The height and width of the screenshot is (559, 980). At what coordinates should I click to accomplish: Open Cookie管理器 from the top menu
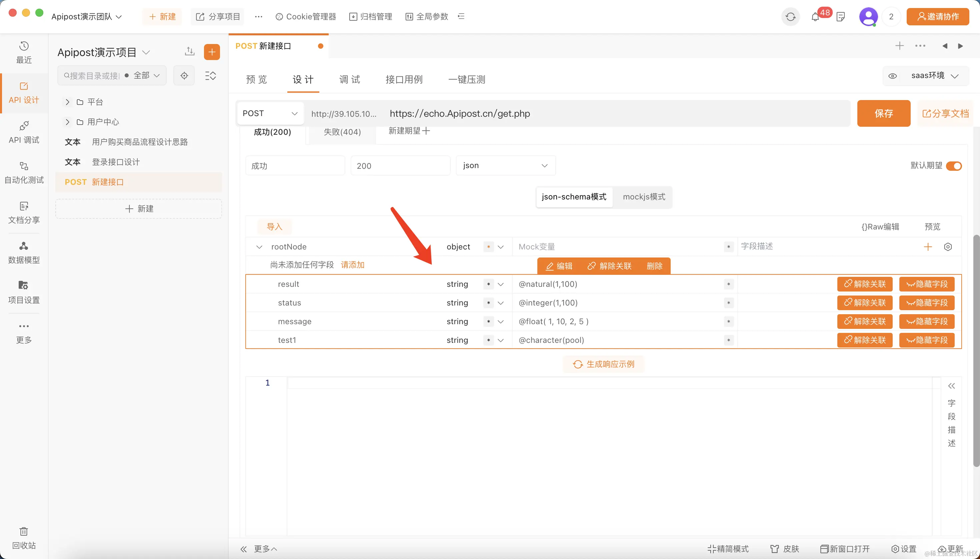306,16
